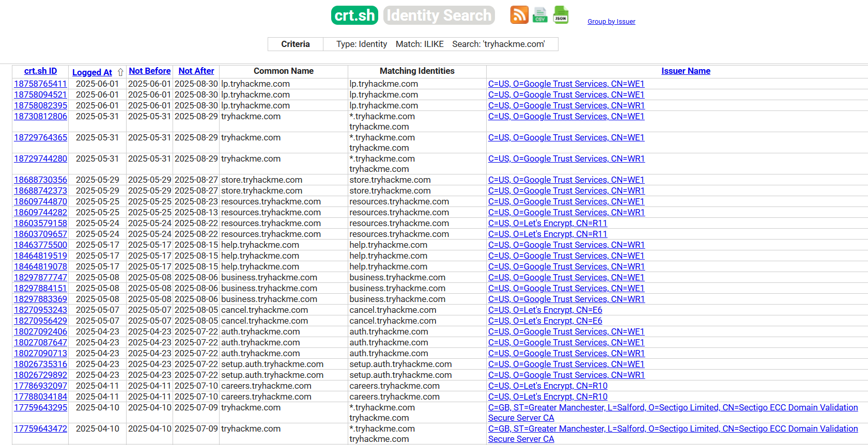
Task: Open certificate ID 17786932097
Action: [40, 386]
